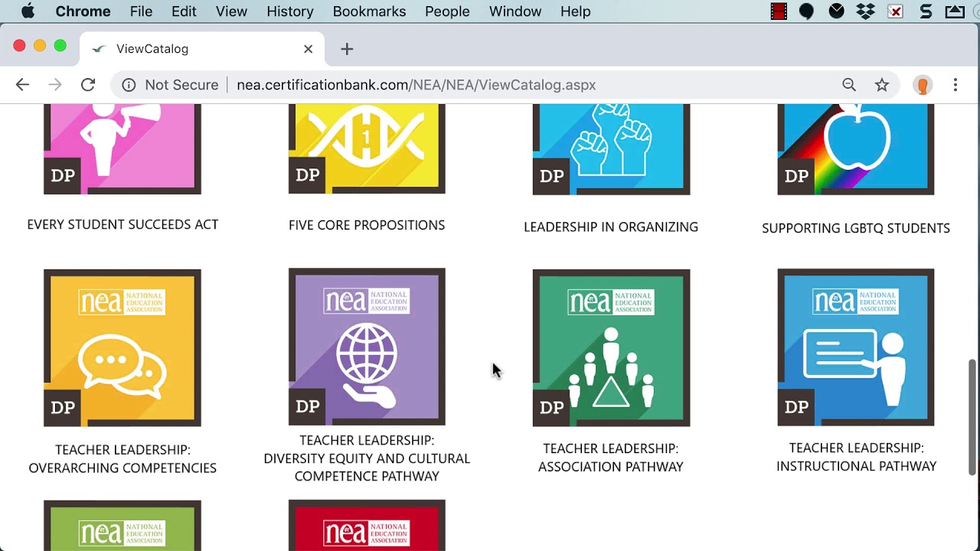Select the purple globe Diversity Equity badge
Image resolution: width=980 pixels, height=551 pixels.
[367, 347]
